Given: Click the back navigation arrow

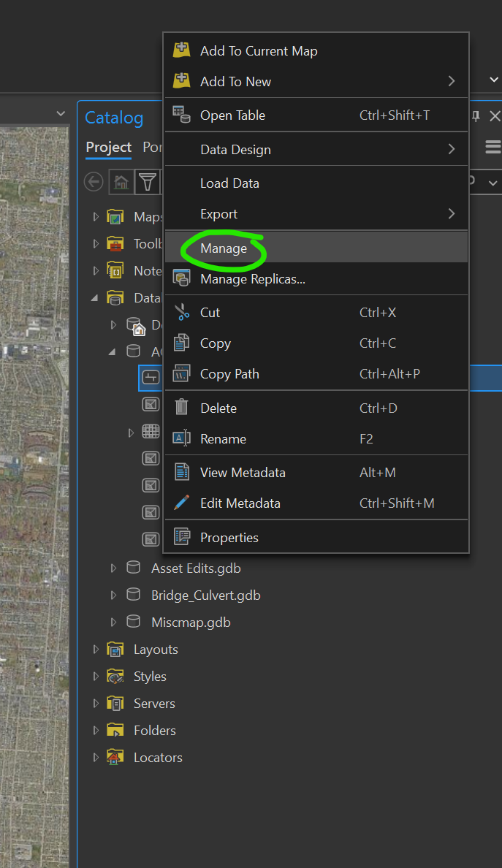Looking at the screenshot, I should [93, 181].
